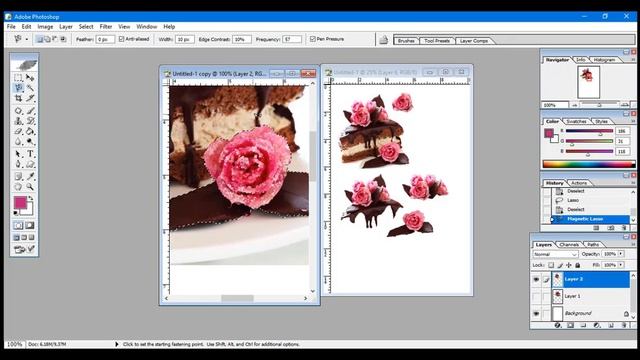This screenshot has height=360, width=640.
Task: Select the Type tool
Action: tap(30, 154)
